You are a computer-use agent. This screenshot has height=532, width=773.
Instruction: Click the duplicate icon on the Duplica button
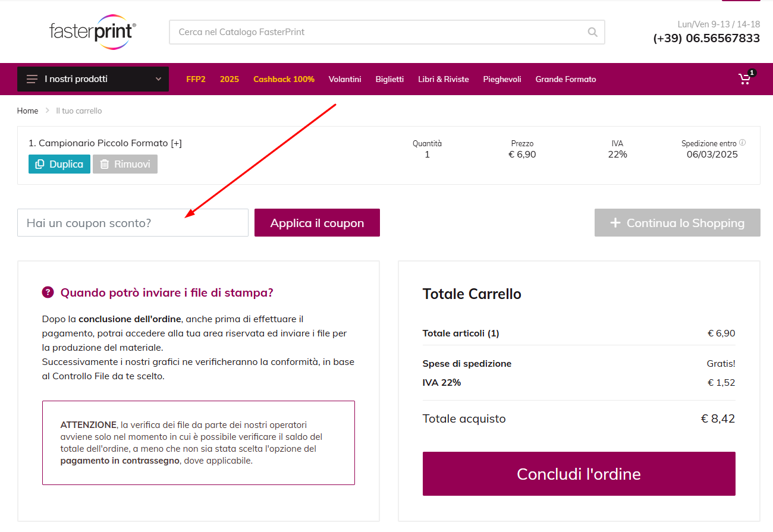pyautogui.click(x=39, y=164)
